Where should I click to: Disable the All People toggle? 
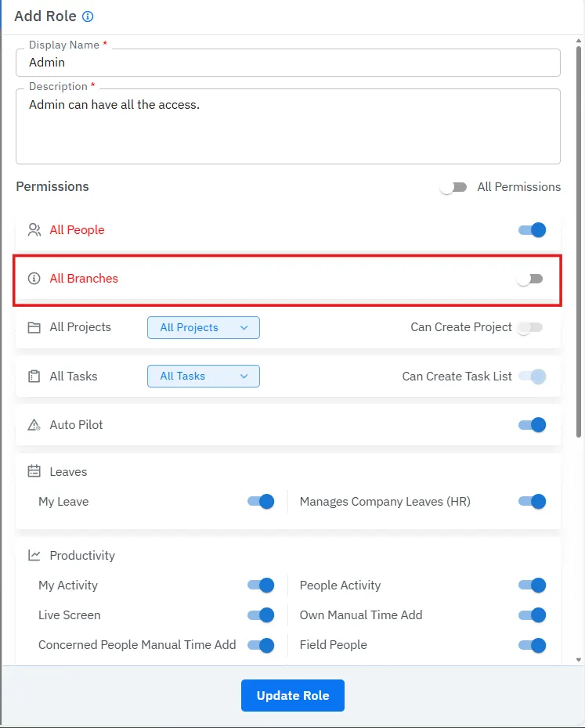(x=532, y=230)
